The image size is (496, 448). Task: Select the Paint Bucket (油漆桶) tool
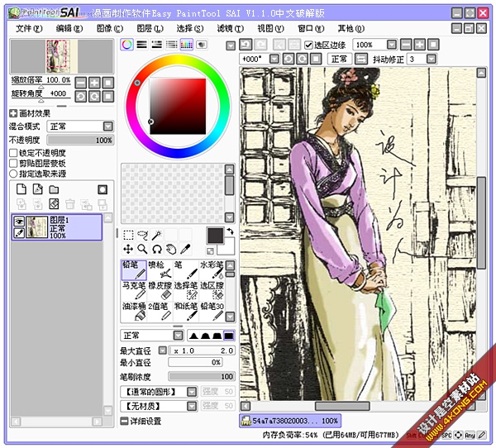click(134, 312)
